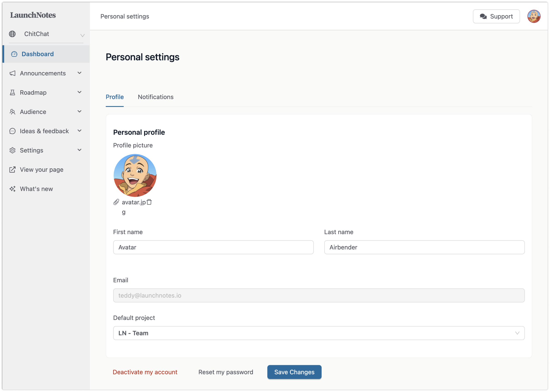Expand the Audience menu chevron
The width and height of the screenshot is (550, 392).
coord(79,111)
